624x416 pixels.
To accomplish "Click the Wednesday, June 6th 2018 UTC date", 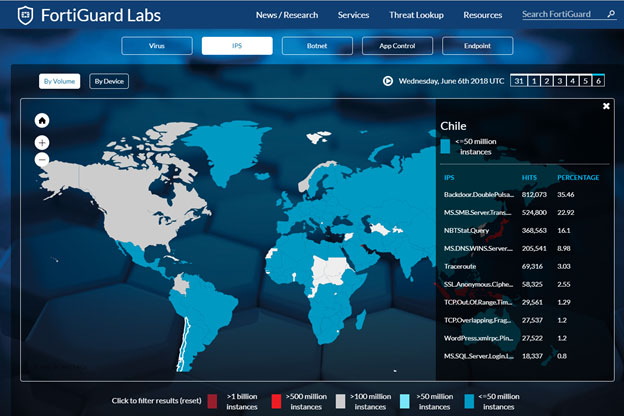I will tap(451, 81).
